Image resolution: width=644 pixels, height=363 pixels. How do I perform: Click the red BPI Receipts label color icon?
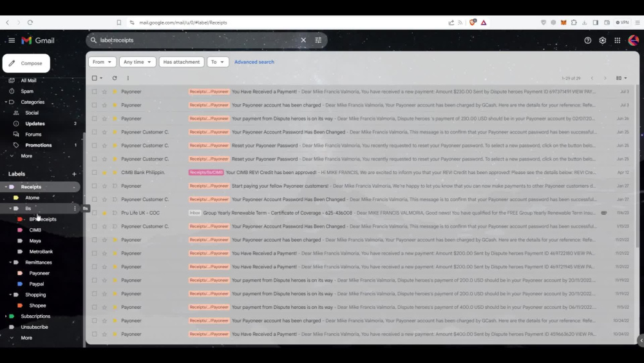tap(20, 219)
